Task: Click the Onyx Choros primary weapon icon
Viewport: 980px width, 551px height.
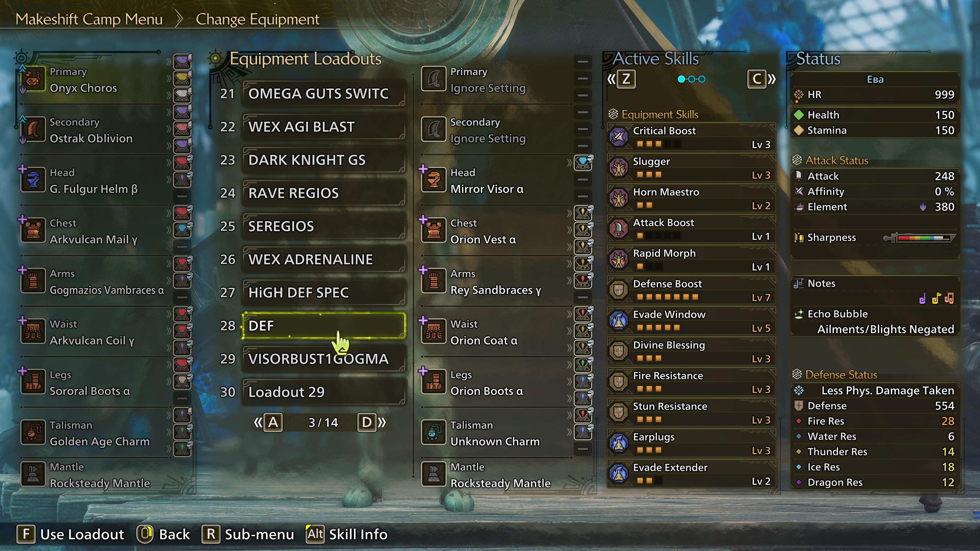Action: (x=33, y=79)
